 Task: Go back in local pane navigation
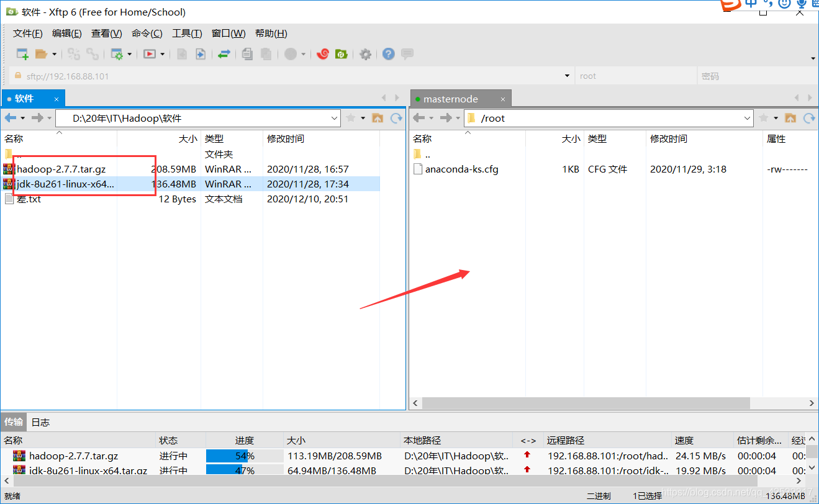(x=11, y=118)
